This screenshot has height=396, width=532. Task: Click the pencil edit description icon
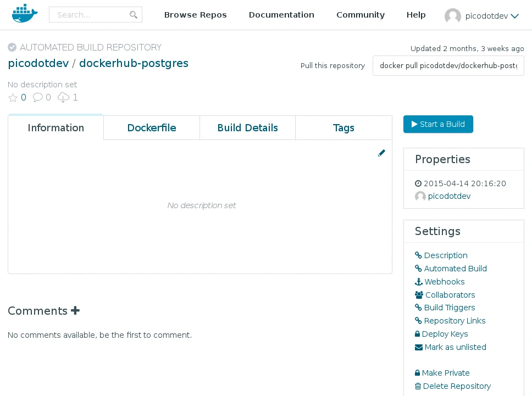(x=381, y=153)
